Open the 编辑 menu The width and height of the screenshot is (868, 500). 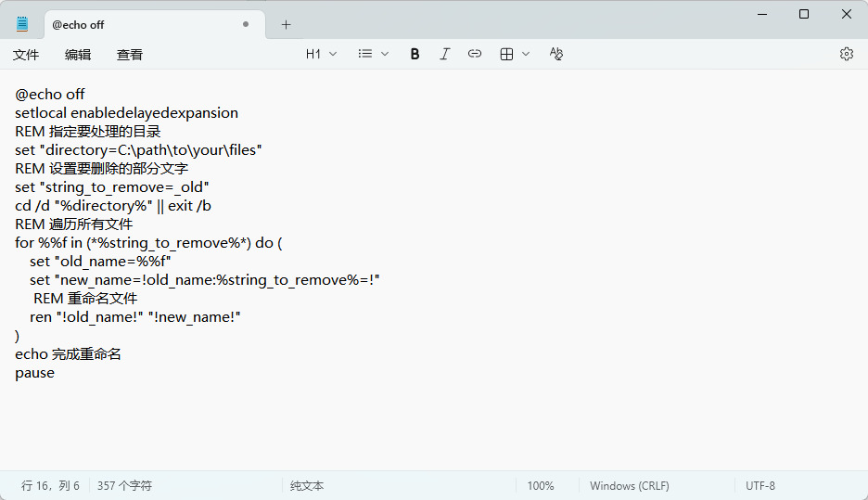click(x=78, y=55)
